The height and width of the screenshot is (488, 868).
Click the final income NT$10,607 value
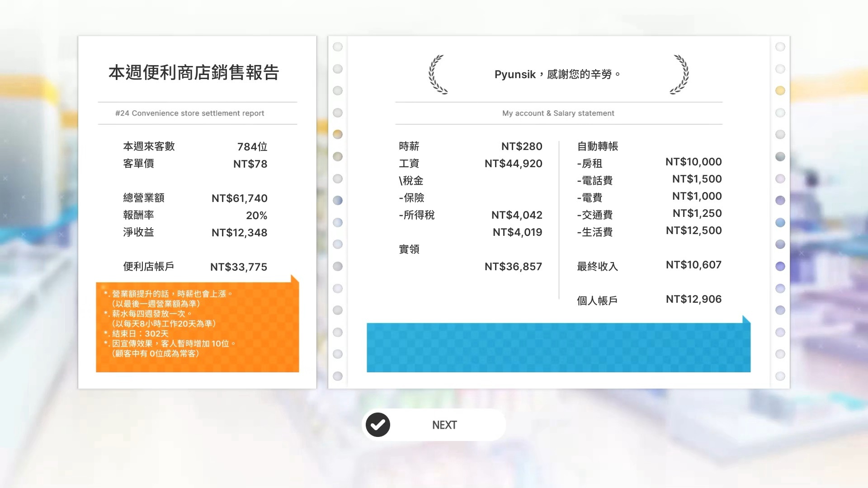coord(693,265)
